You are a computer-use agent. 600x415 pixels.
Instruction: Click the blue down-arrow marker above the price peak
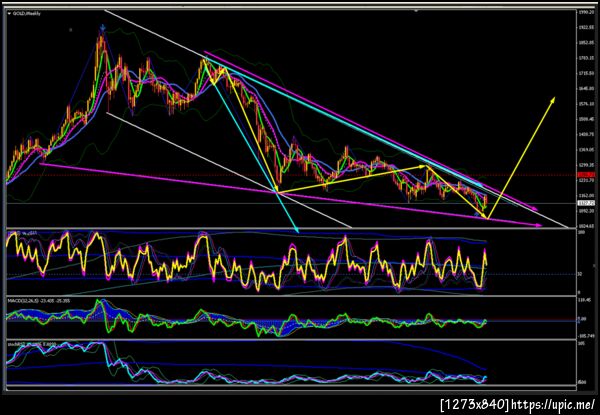(103, 28)
